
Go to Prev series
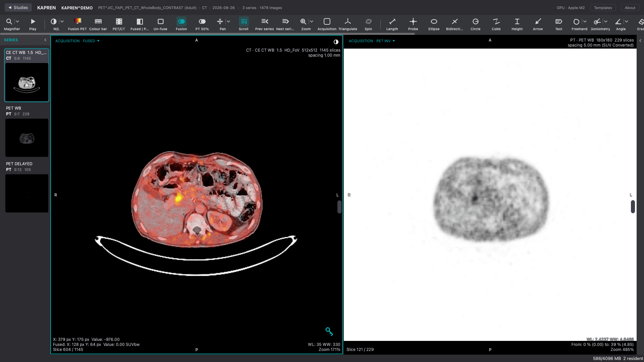coord(264,24)
